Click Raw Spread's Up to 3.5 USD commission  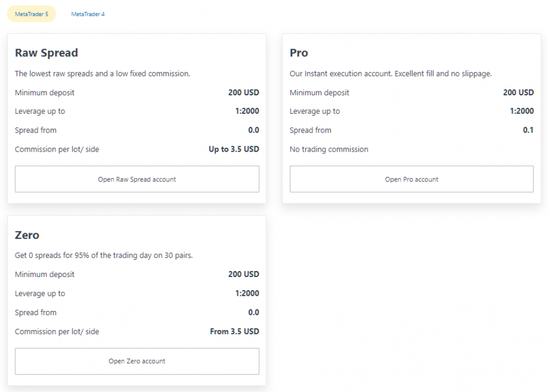(234, 149)
